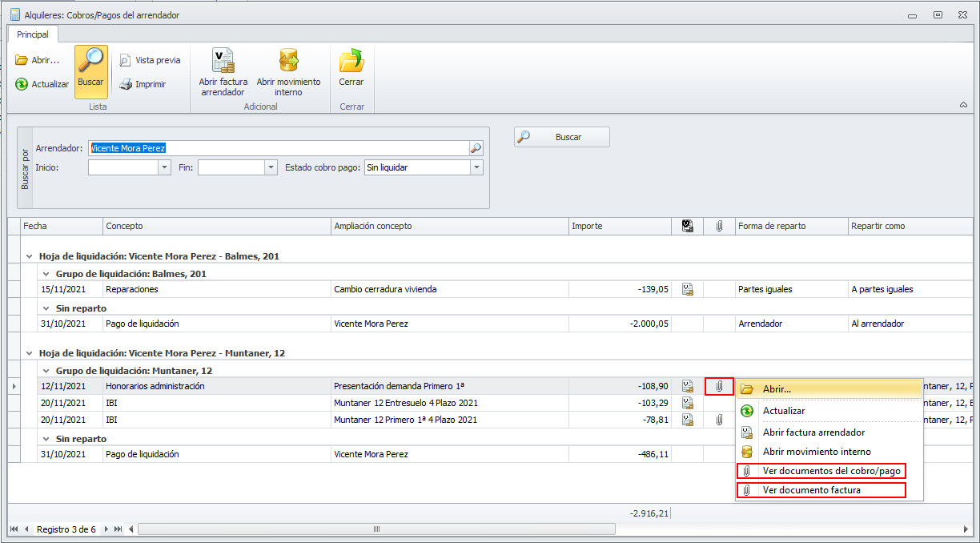Go to first record navigator arrow
Viewport: 980px width, 543px height.
[x=14, y=529]
